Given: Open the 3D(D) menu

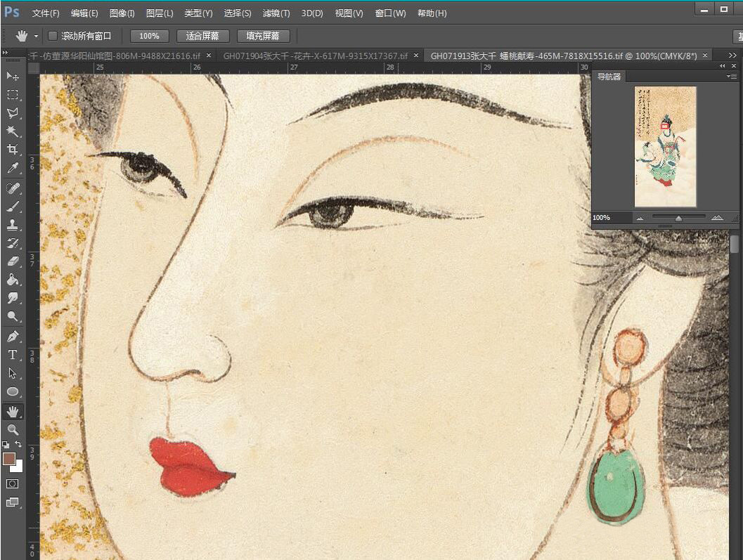Looking at the screenshot, I should [312, 13].
